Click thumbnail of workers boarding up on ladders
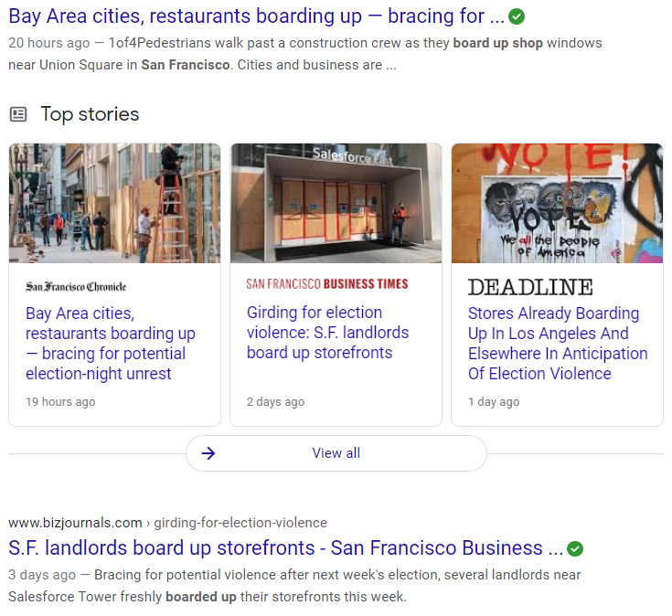672x616 pixels. pos(114,203)
